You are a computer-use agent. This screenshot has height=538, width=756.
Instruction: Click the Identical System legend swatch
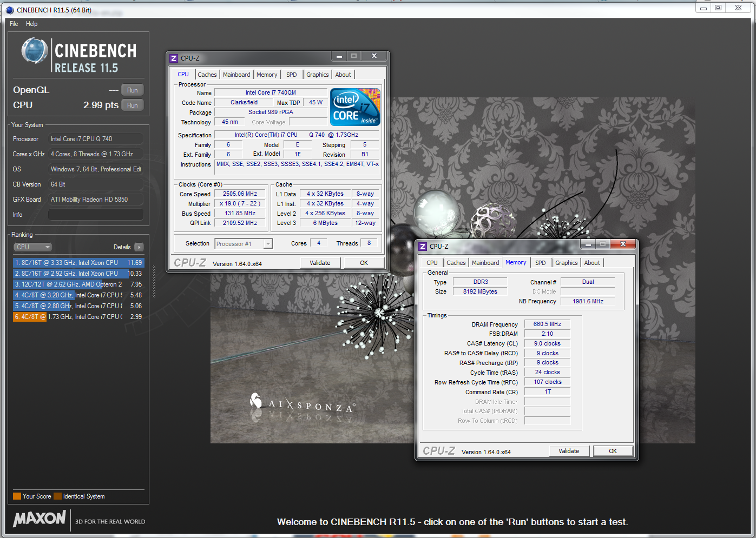pos(57,496)
